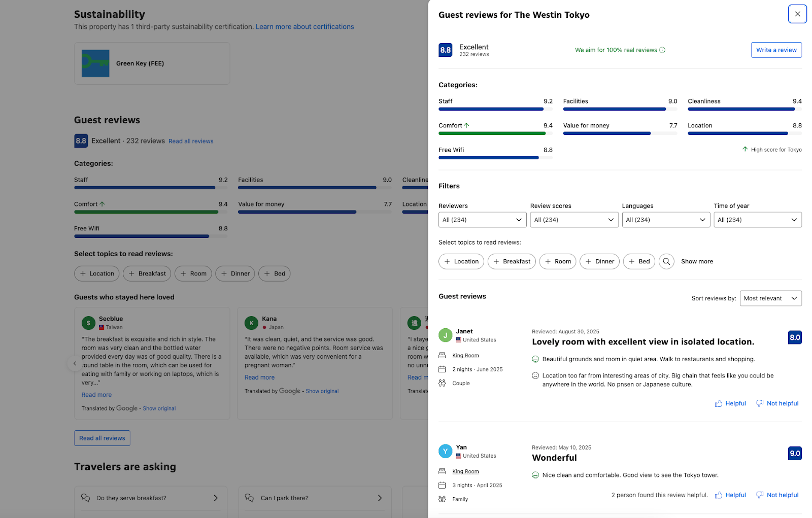Select Breakfast topic chip on background page
The width and height of the screenshot is (812, 518).
(147, 273)
